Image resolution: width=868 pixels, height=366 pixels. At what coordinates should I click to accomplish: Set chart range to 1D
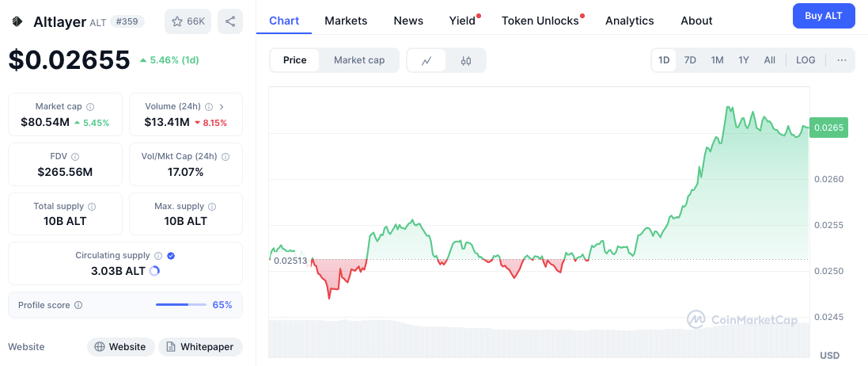(664, 60)
